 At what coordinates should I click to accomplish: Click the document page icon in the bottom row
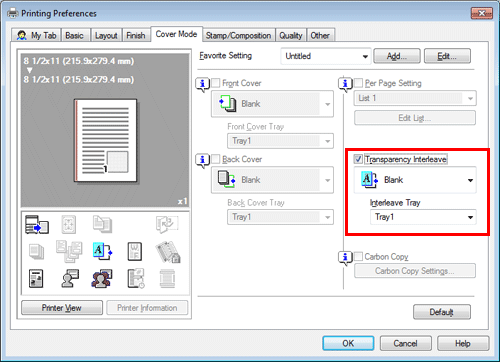[x=36, y=279]
